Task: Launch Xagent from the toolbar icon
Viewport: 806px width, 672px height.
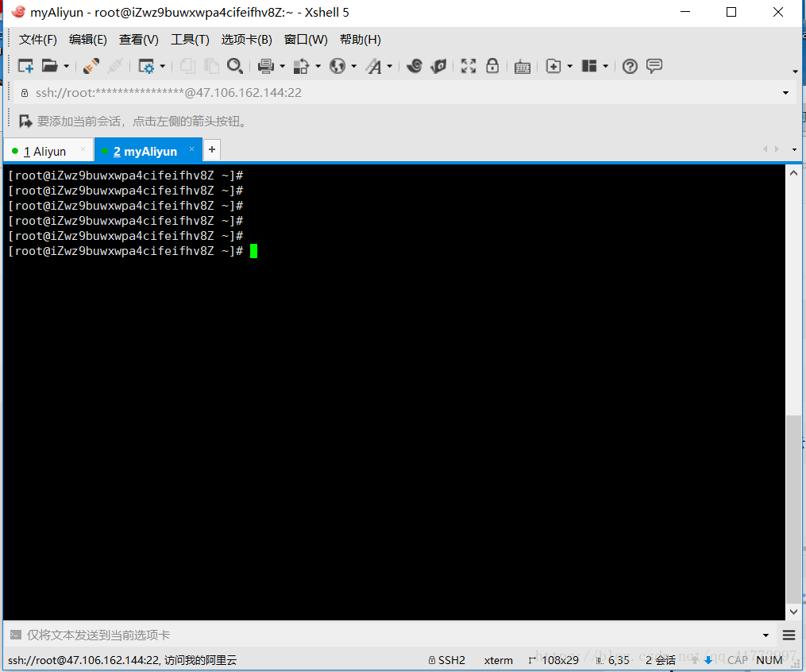Action: pyautogui.click(x=438, y=66)
